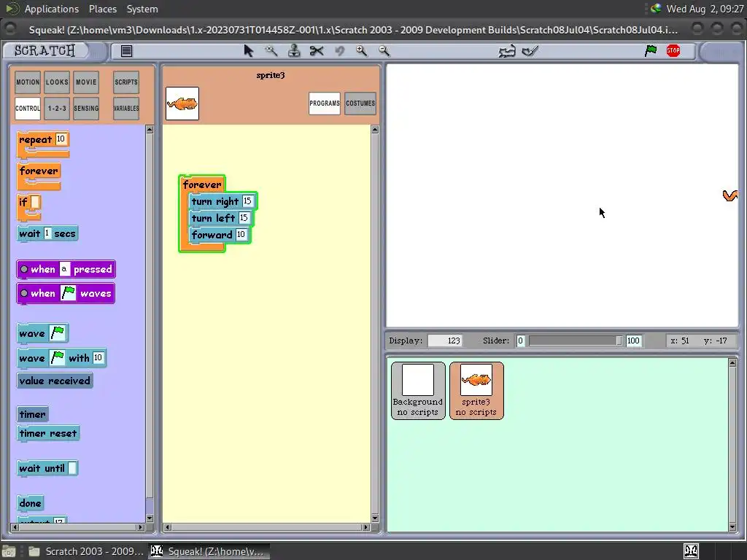The width and height of the screenshot is (747, 560).
Task: Select the zoom in magnifier tool
Action: tap(362, 51)
